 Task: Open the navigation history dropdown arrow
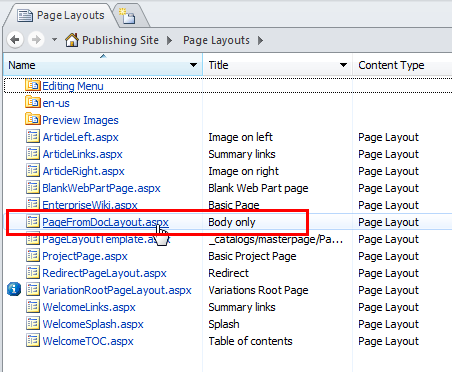54,40
